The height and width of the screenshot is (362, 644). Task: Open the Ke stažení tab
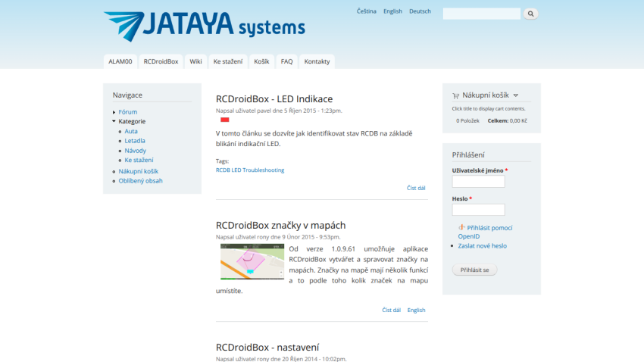pyautogui.click(x=228, y=61)
